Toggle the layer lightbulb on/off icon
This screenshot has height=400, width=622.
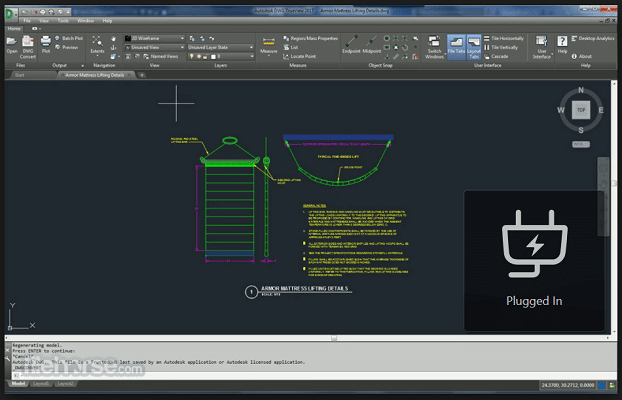tap(192, 56)
